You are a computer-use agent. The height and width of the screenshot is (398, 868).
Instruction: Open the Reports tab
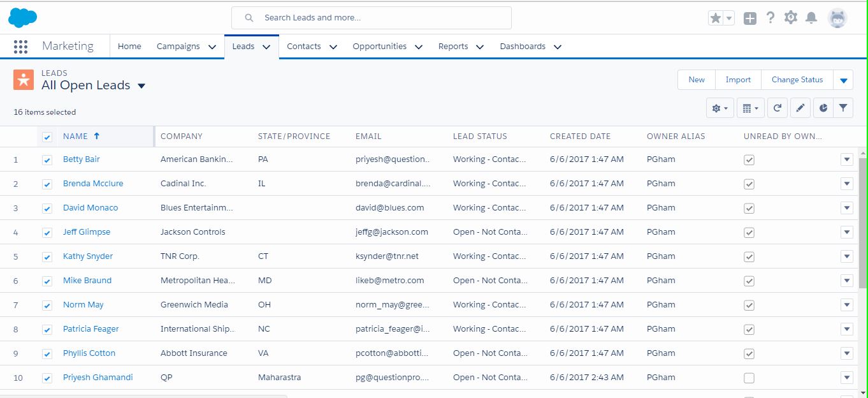[x=453, y=47]
